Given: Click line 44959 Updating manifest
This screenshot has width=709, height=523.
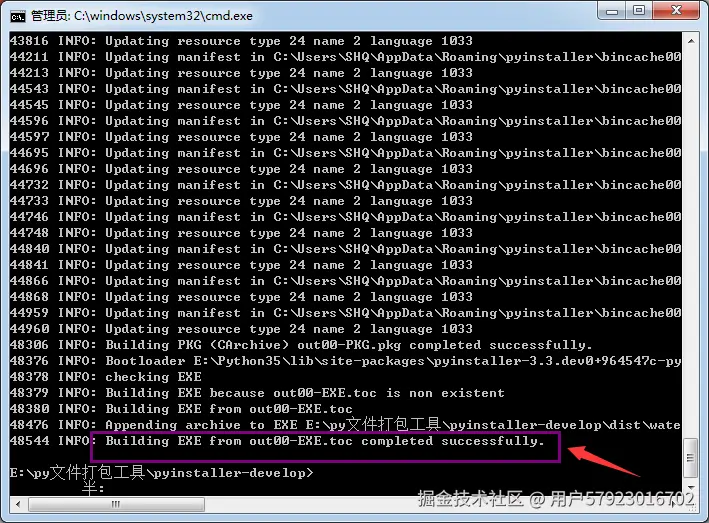Looking at the screenshot, I should 345,313.
